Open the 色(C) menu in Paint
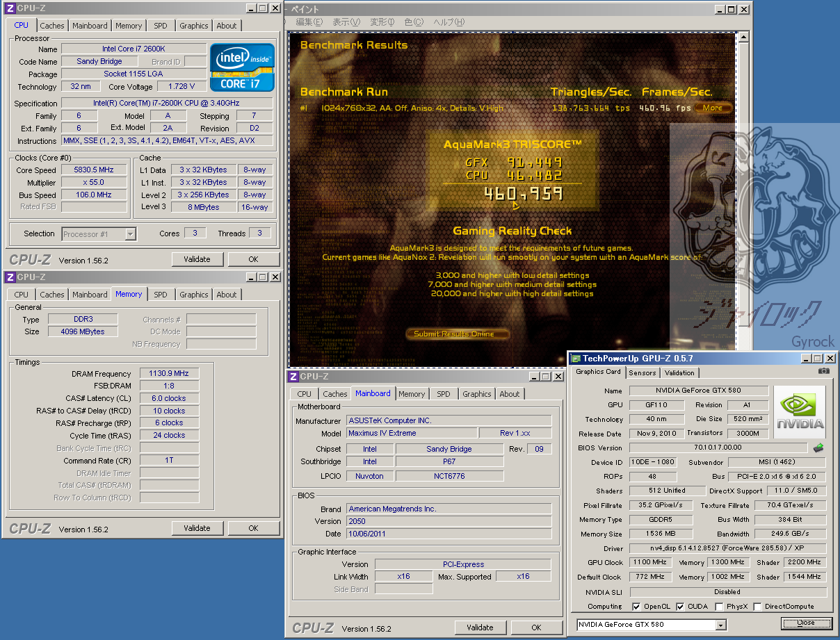The image size is (840, 640). 414,22
